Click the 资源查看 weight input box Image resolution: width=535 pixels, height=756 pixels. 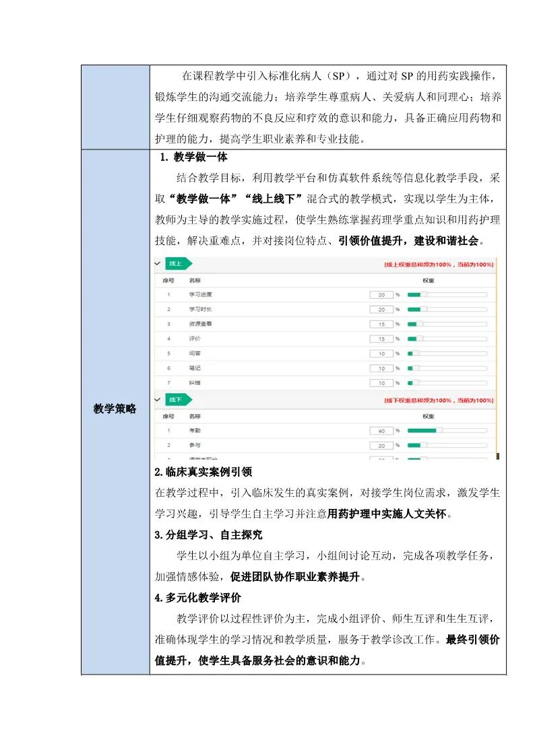tap(381, 324)
